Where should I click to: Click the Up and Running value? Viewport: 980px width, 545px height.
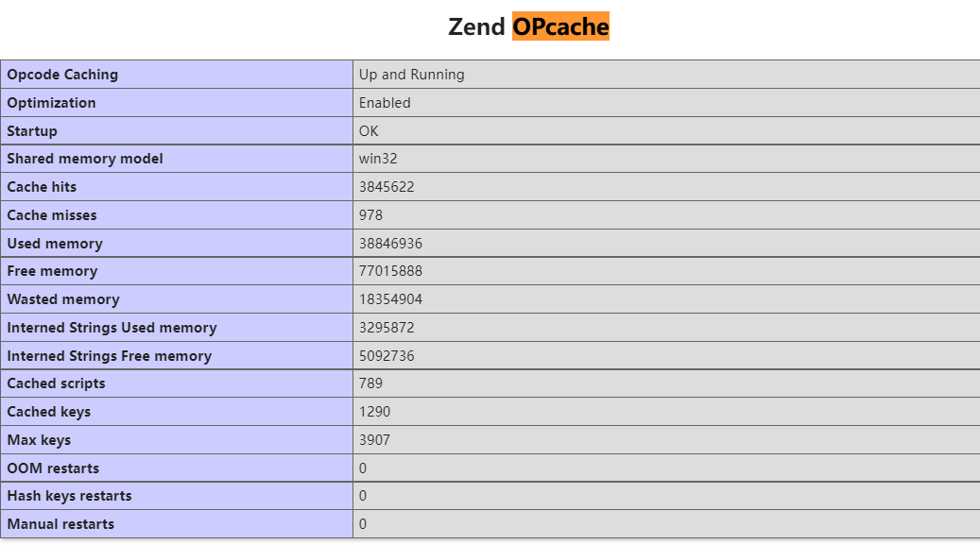click(x=411, y=75)
